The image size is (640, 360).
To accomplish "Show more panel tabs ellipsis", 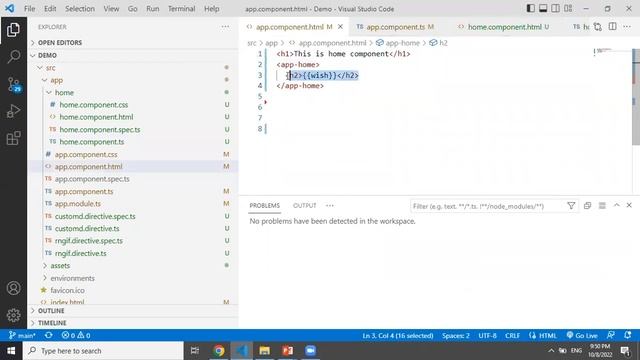I will [x=330, y=206].
